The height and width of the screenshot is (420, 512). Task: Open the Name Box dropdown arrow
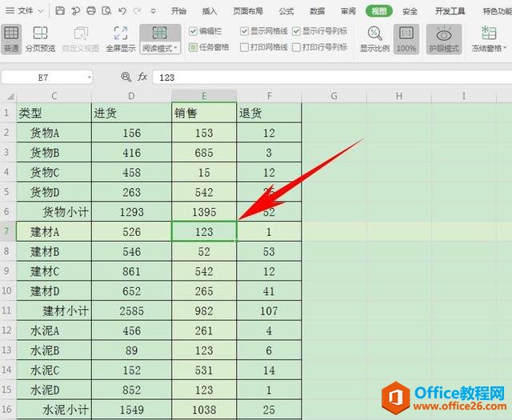coord(89,78)
